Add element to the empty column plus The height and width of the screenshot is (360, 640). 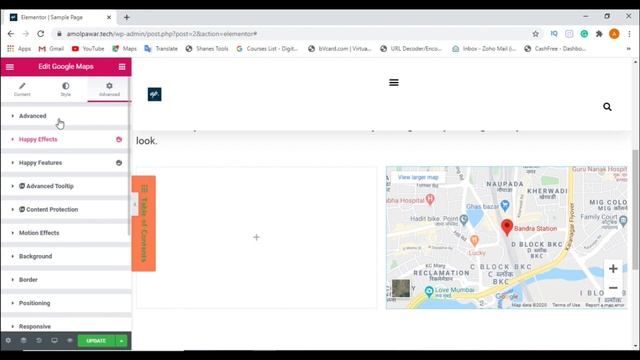(x=256, y=237)
